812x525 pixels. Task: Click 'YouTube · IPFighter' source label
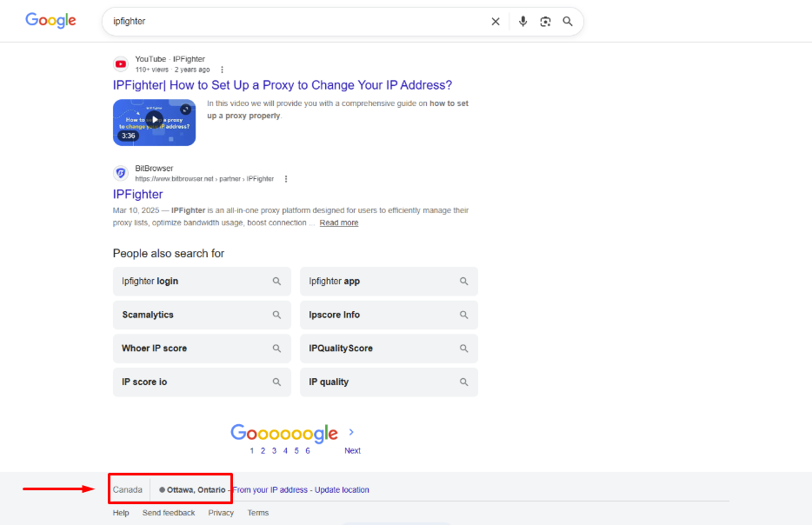coord(170,59)
